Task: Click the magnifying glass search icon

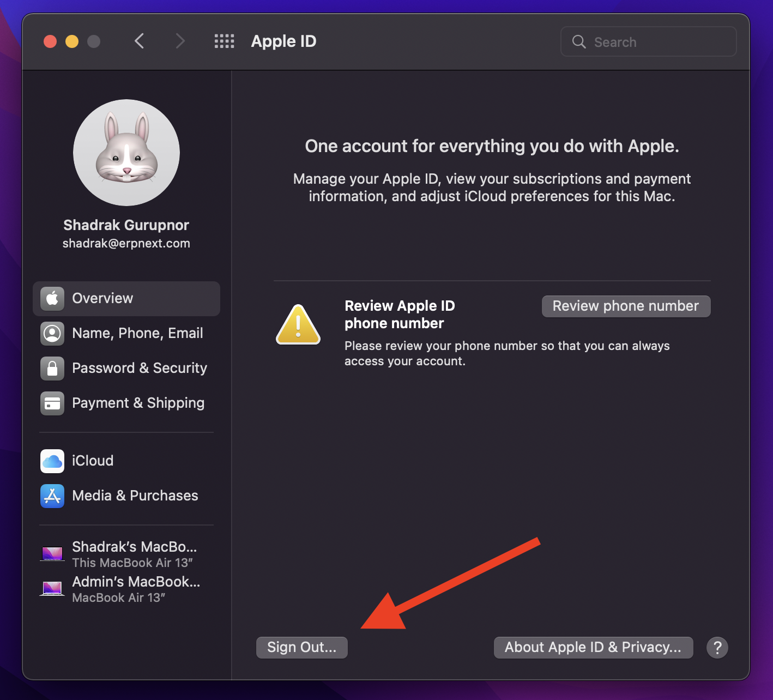Action: coord(579,42)
